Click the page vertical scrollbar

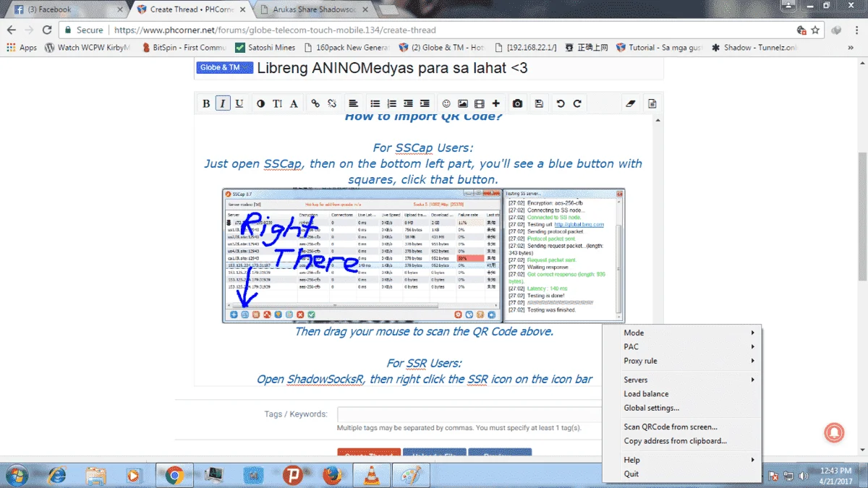[x=862, y=217]
